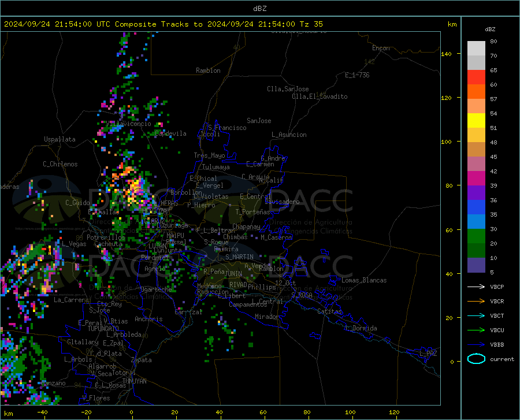Click the -20 tick on horizontal km axis

(86, 412)
